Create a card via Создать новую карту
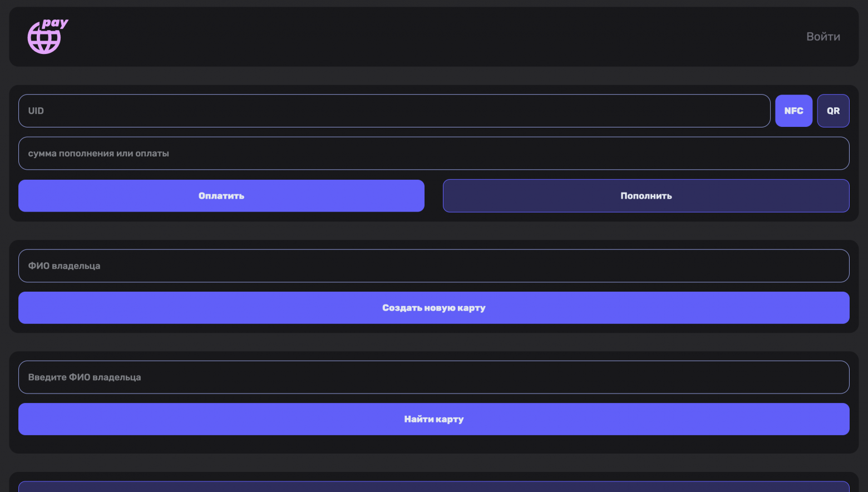Image resolution: width=868 pixels, height=492 pixels. click(434, 308)
